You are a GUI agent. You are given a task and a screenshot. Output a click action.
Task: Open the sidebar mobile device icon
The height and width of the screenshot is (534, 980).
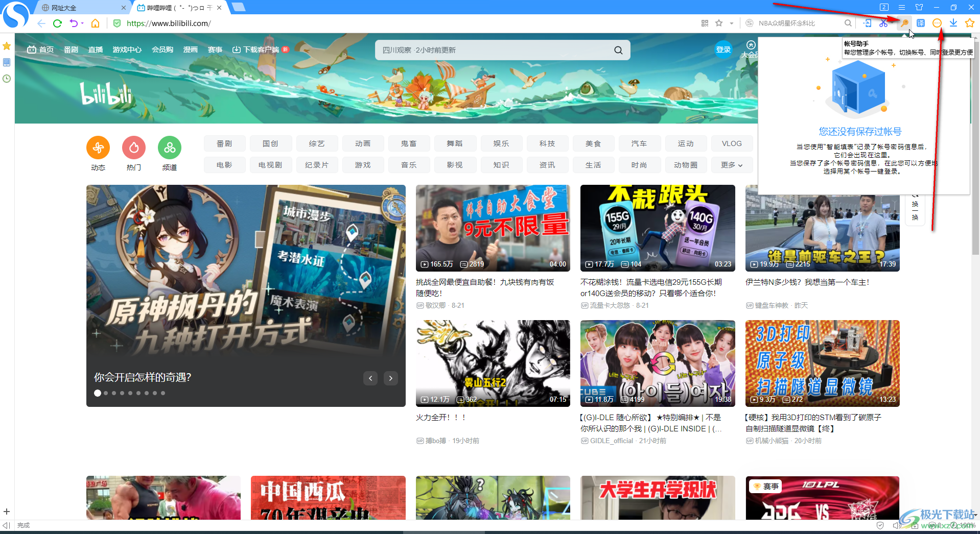pyautogui.click(x=7, y=62)
